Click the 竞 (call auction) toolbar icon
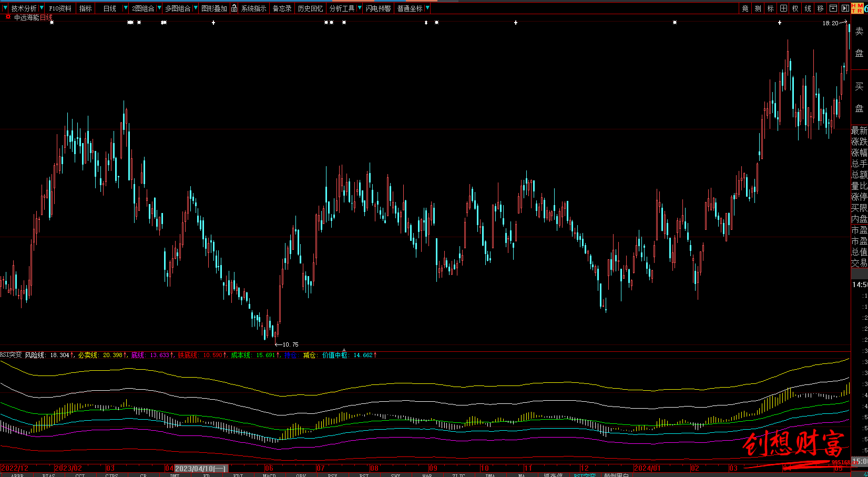The width and height of the screenshot is (868, 477). 745,8
